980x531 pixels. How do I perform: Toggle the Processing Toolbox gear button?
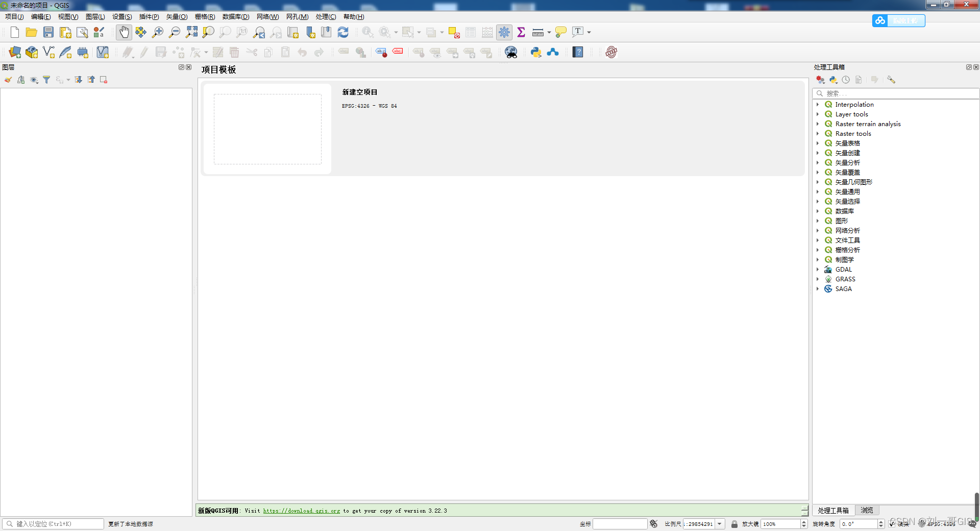pos(504,32)
